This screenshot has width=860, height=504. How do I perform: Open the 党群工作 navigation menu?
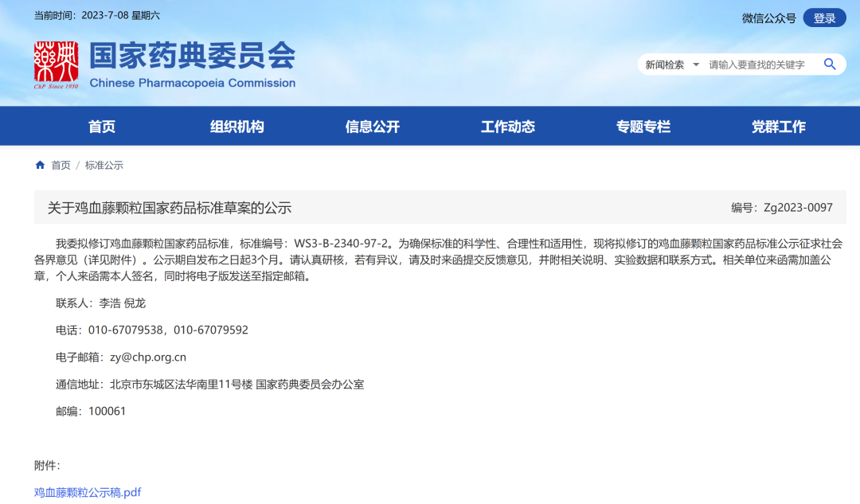779,127
